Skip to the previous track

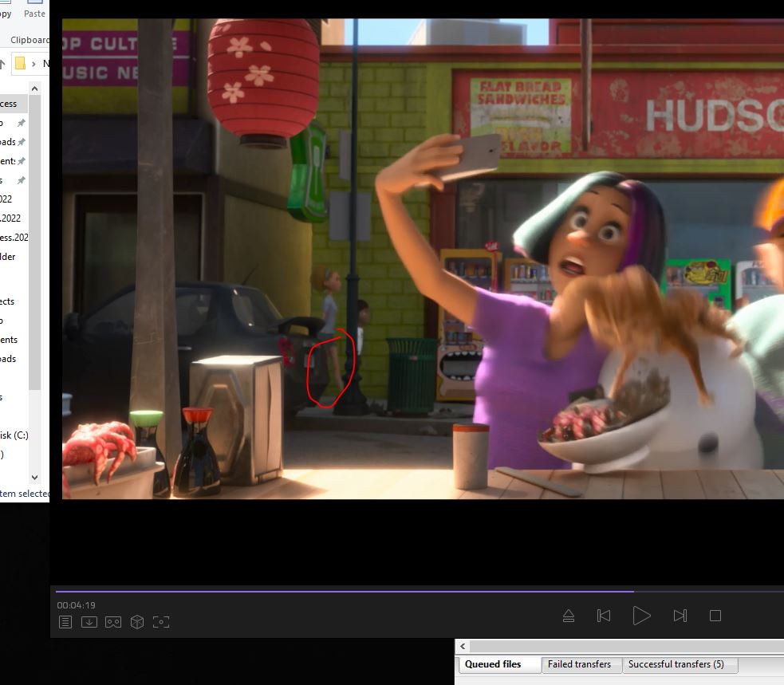604,616
